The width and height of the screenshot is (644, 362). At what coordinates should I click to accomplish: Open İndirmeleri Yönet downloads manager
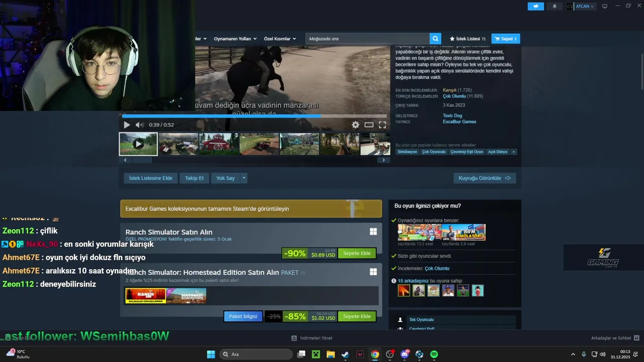pos(312,338)
